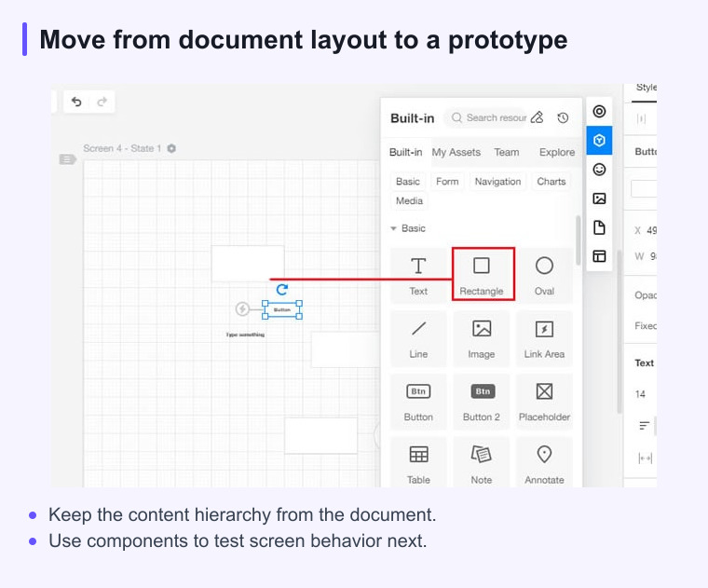Switch to the Built-in tab
This screenshot has width=708, height=588.
tap(405, 152)
